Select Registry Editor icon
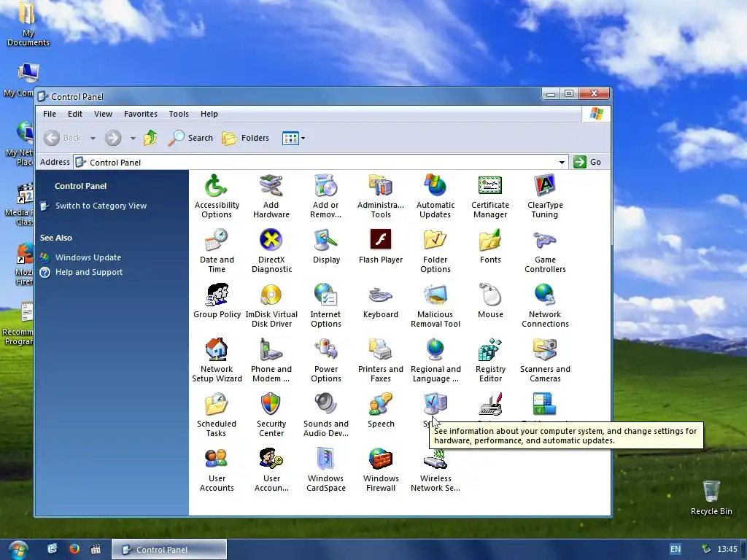The height and width of the screenshot is (560, 747). click(x=490, y=360)
